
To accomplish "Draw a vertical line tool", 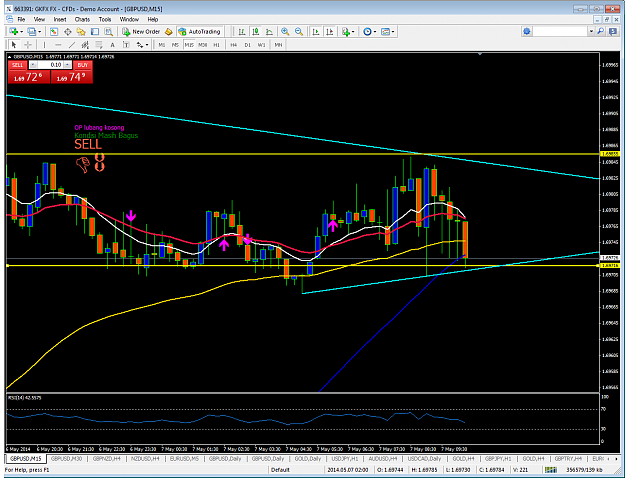I will 44,45.
